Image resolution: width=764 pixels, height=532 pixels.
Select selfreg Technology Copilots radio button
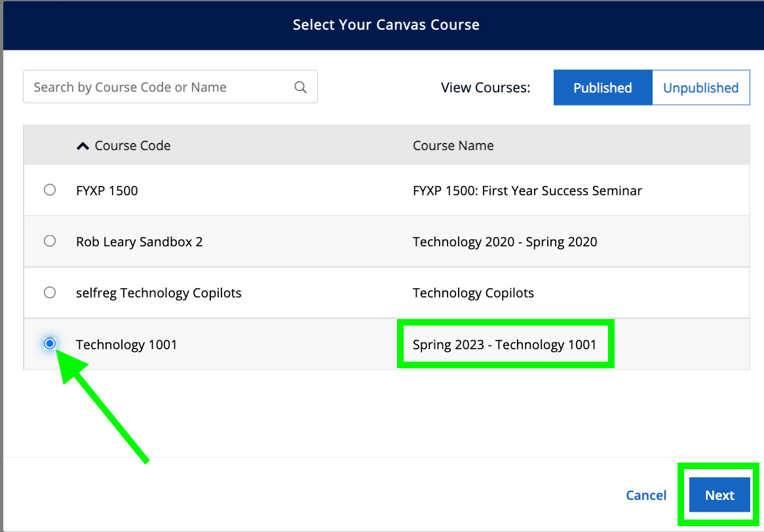click(x=50, y=292)
